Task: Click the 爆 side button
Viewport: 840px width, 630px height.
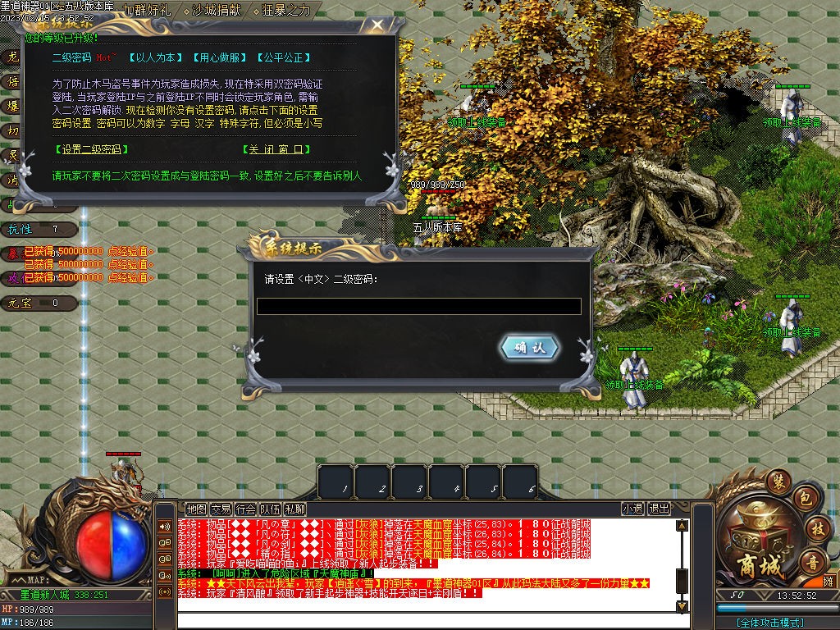Action: pyautogui.click(x=12, y=106)
